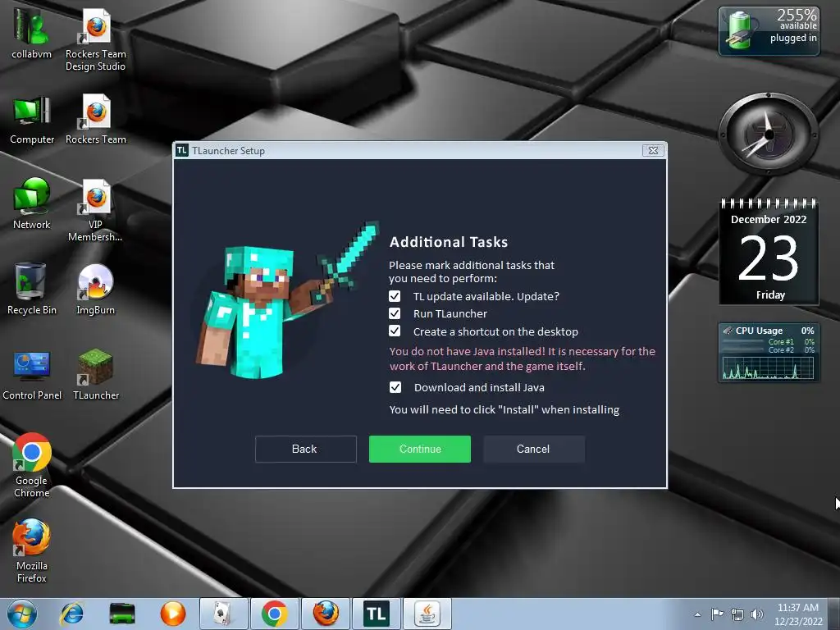Open the Recycle Bin icon
Screen dimensions: 840x630
tap(32, 290)
